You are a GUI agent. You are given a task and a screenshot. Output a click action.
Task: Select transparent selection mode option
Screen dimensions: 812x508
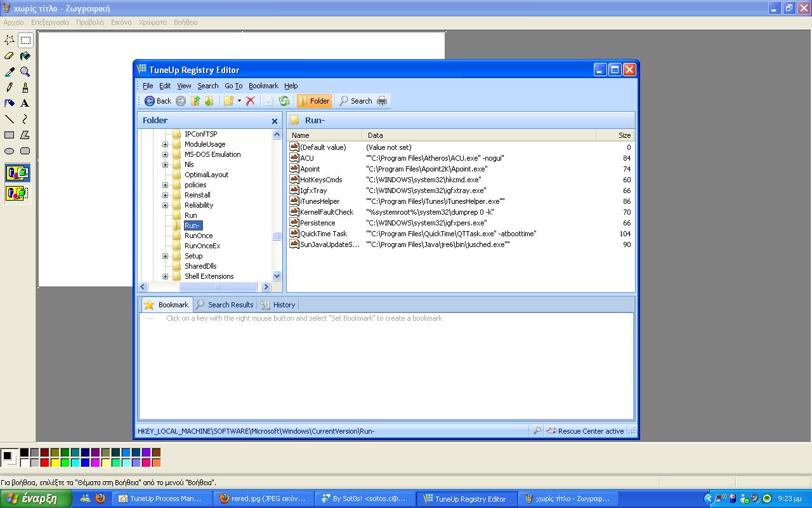coord(17,193)
